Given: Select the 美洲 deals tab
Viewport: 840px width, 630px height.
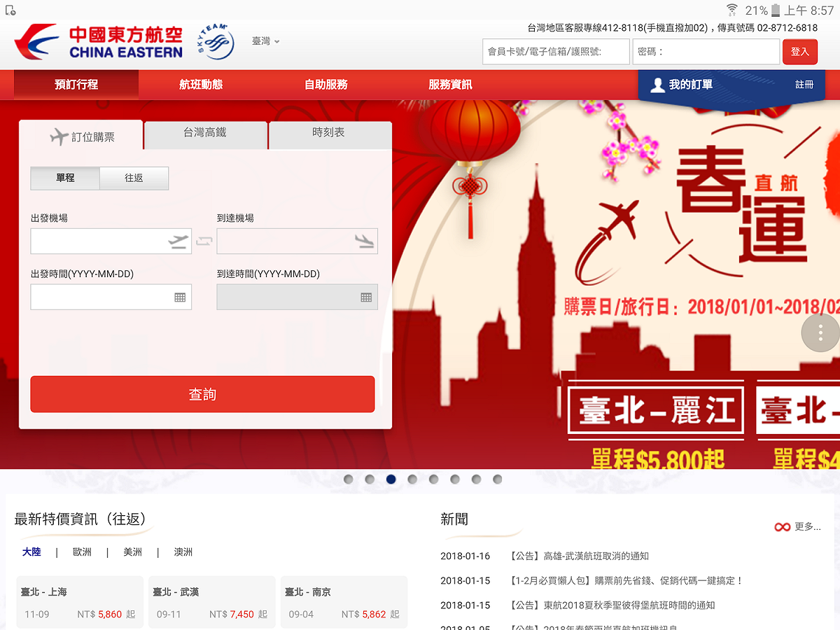Looking at the screenshot, I should [133, 552].
